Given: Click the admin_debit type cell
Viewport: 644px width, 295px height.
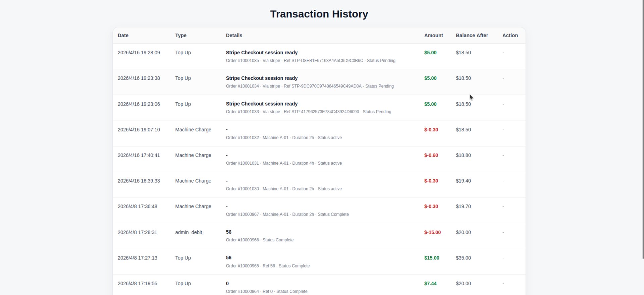Looking at the screenshot, I should [x=189, y=232].
